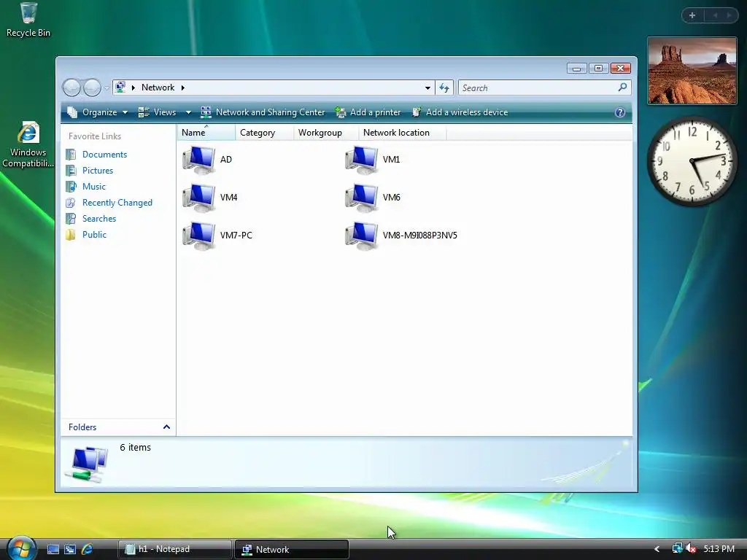Go to next sidebar gadget page
The height and width of the screenshot is (560, 747).
pyautogui.click(x=729, y=16)
